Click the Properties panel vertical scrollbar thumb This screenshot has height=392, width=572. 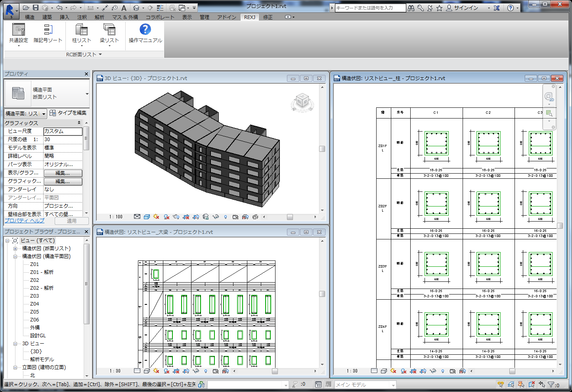[x=86, y=139]
